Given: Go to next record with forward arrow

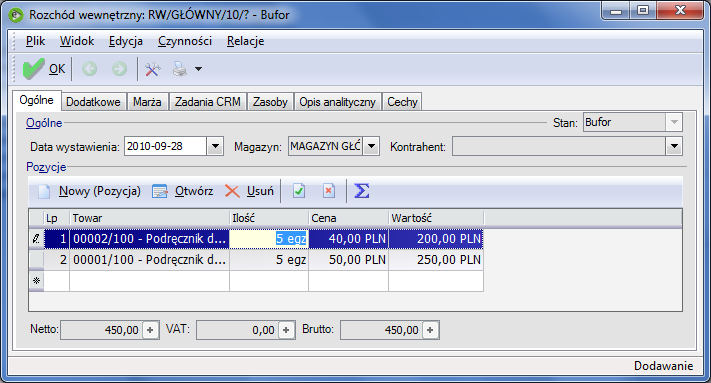Looking at the screenshot, I should 119,69.
